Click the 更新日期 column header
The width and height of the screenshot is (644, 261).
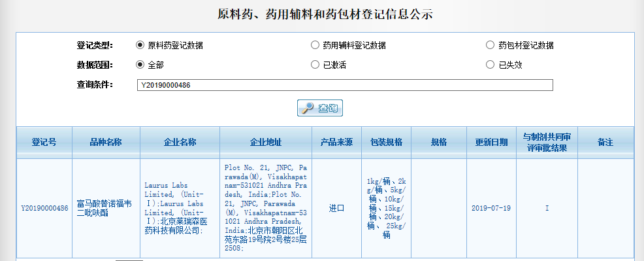(x=491, y=143)
